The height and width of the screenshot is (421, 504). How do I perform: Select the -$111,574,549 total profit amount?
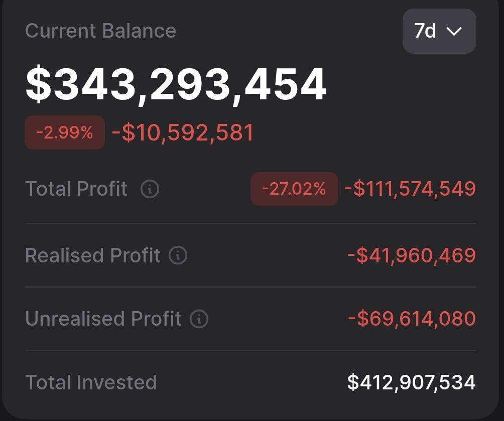pos(410,189)
